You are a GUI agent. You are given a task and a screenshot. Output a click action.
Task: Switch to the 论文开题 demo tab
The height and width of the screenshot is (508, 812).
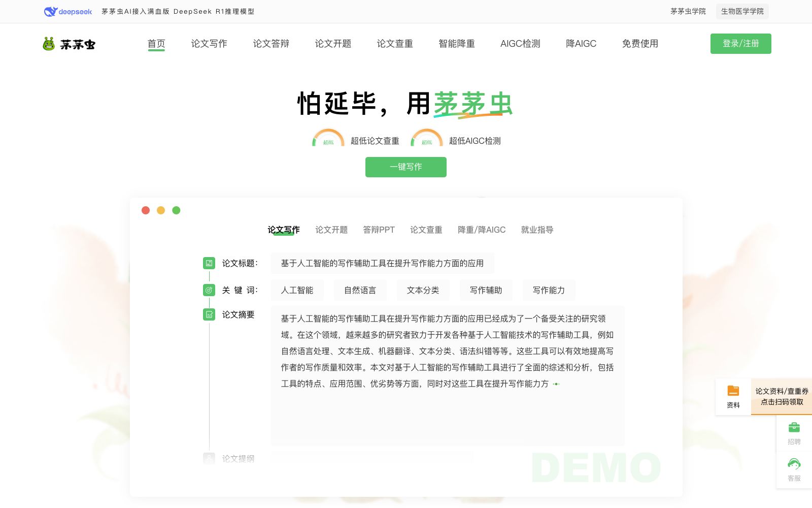point(331,230)
